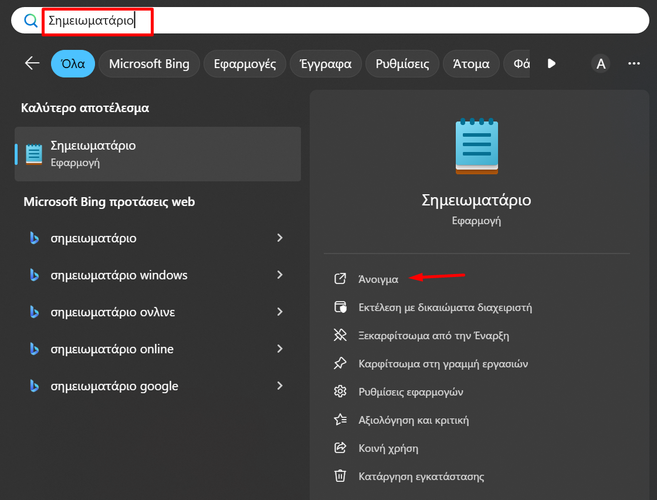Go back with the left arrow
657x500 pixels.
32,63
